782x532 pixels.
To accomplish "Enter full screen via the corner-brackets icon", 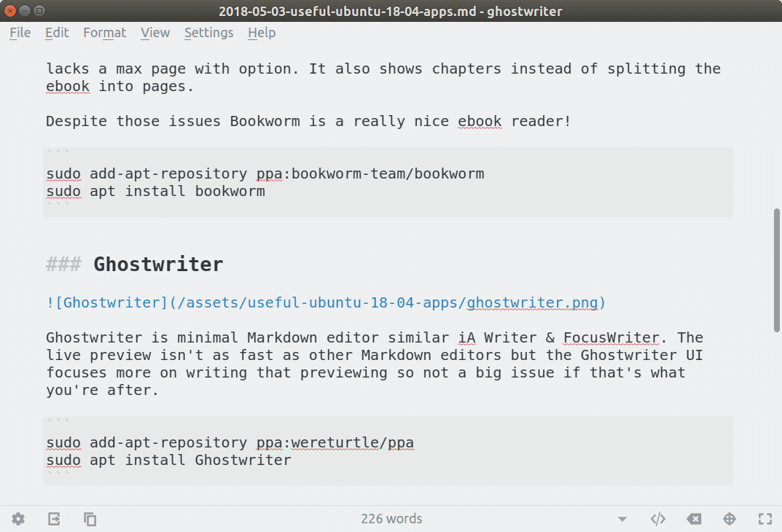I will 765,519.
